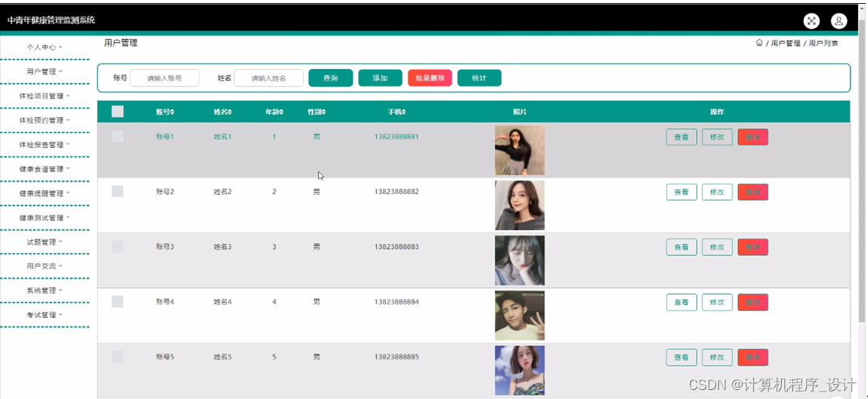This screenshot has height=399, width=868.
Task: Click 修改 for row 账号5
Action: coord(717,357)
